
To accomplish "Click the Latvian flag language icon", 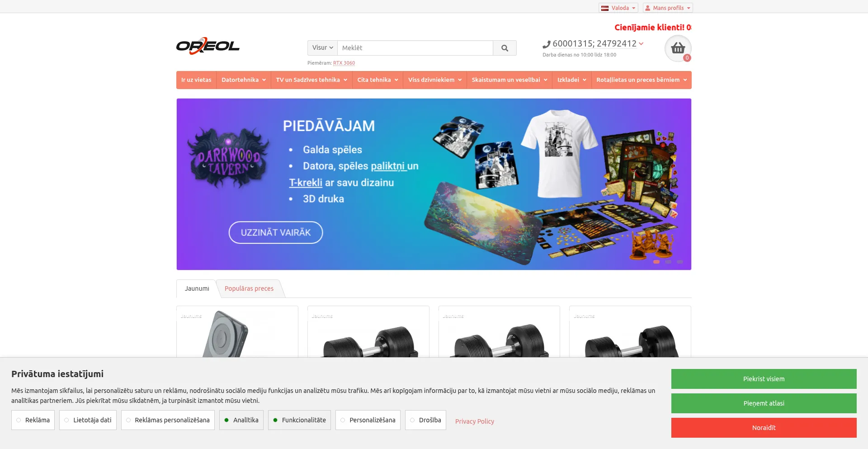I will 605,8.
